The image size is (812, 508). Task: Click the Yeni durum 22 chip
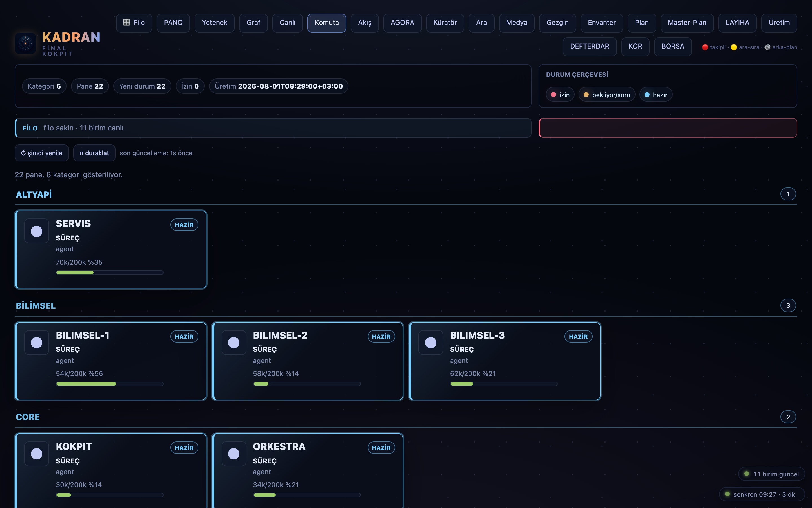pyautogui.click(x=142, y=86)
